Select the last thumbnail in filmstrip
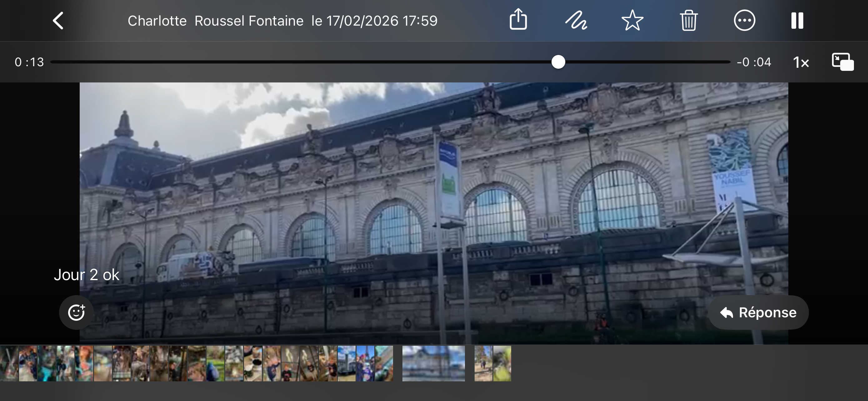Image resolution: width=868 pixels, height=401 pixels. 502,363
